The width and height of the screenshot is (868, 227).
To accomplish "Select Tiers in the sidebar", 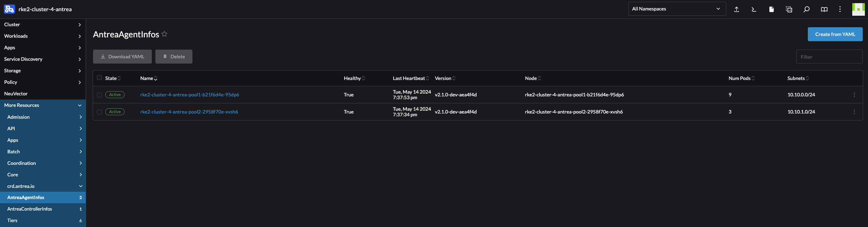I will [x=43, y=220].
